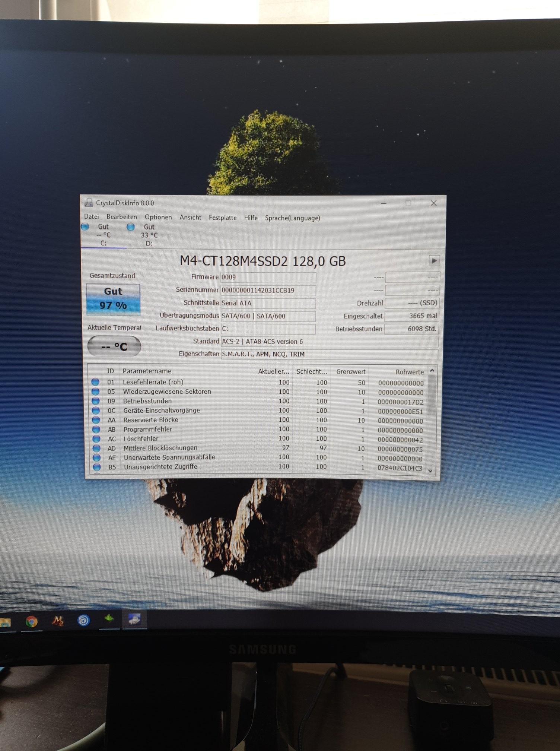This screenshot has height=751, width=560.
Task: Click status orb of Mittlere Blocklöschungen row
Action: [x=96, y=448]
